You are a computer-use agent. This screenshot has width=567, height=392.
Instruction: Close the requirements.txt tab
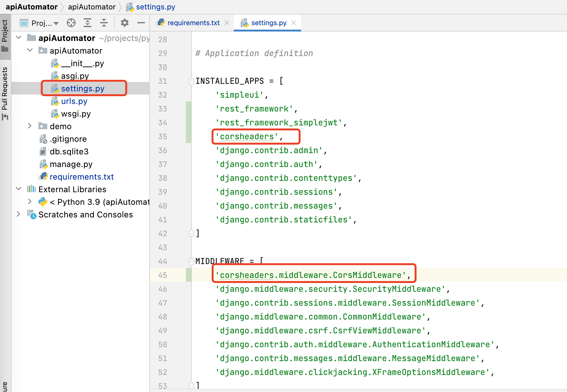click(x=227, y=23)
